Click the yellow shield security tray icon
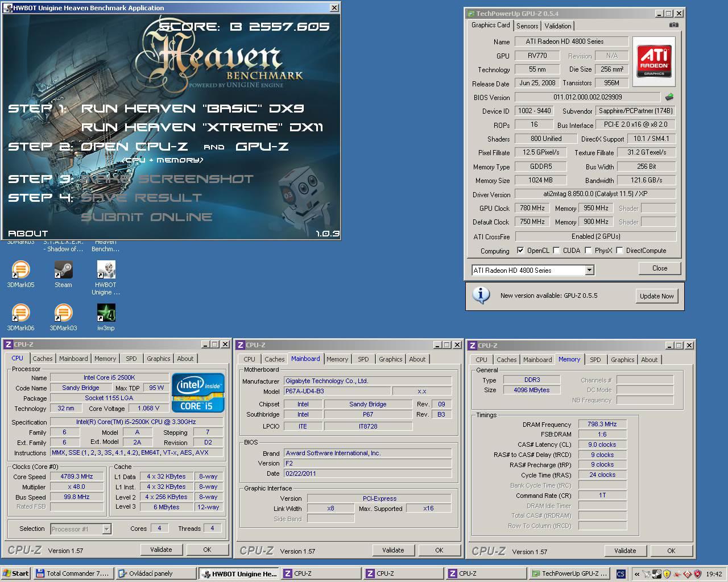The height and width of the screenshot is (582, 728). pyautogui.click(x=667, y=574)
